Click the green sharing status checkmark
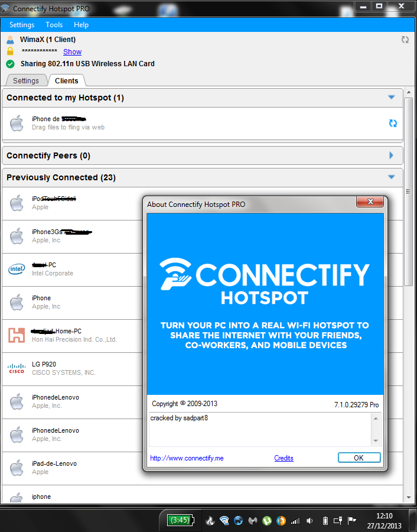The image size is (417, 532). pos(10,64)
